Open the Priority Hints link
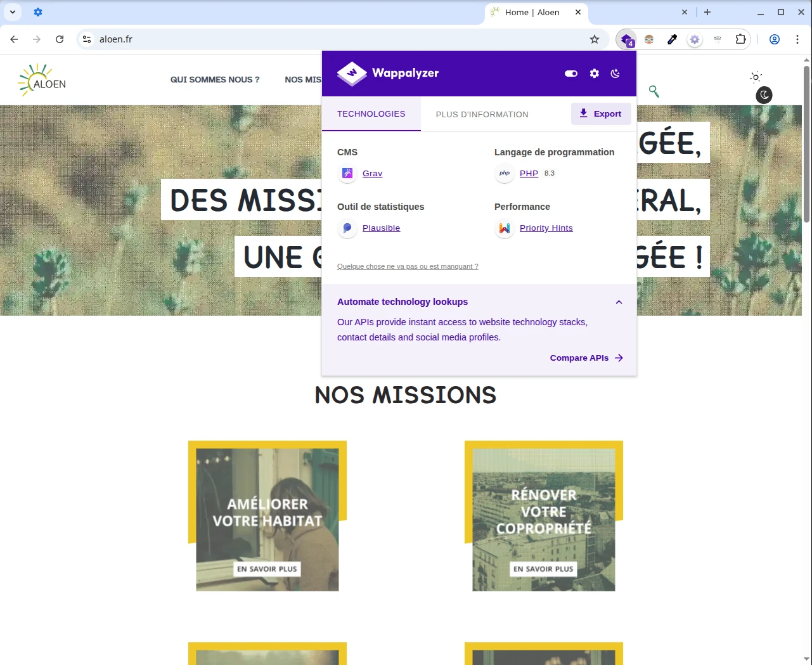Viewport: 812px width, 665px height. (546, 228)
